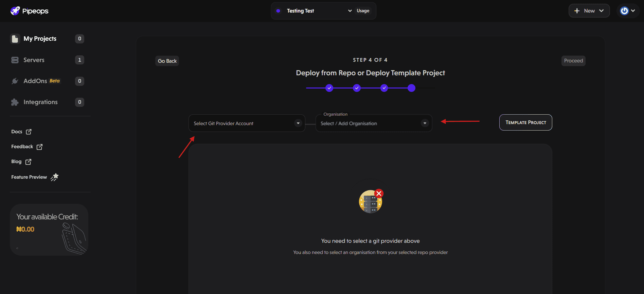Click the second completed step marker

357,88
